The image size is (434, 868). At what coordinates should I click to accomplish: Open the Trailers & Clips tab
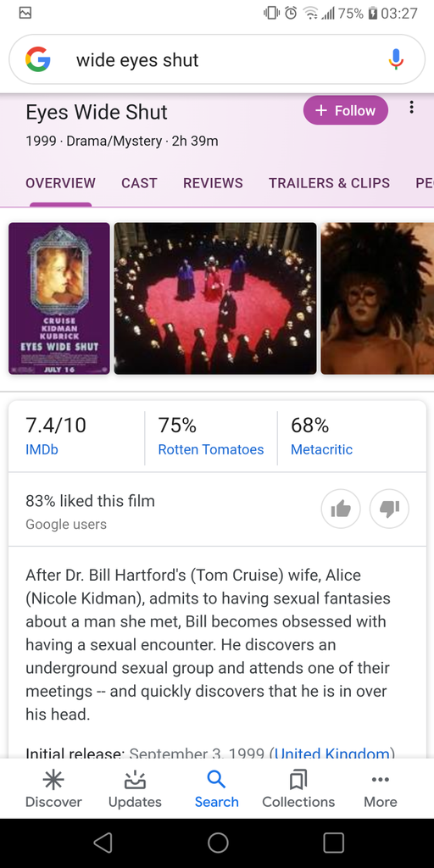pyautogui.click(x=330, y=183)
